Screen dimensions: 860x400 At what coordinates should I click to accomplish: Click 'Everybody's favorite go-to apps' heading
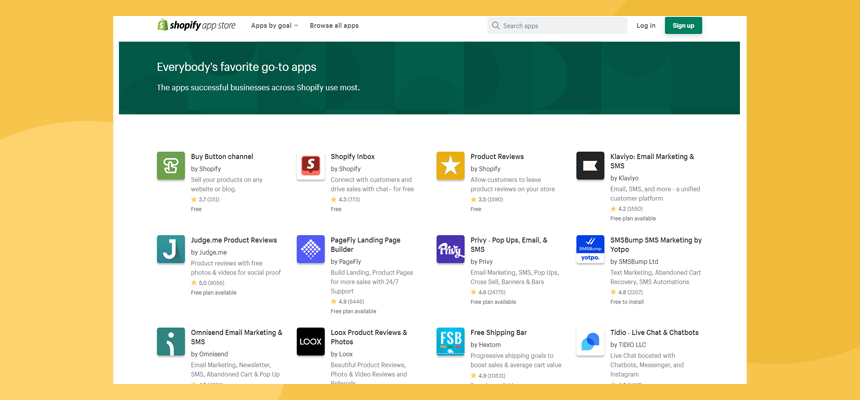236,67
